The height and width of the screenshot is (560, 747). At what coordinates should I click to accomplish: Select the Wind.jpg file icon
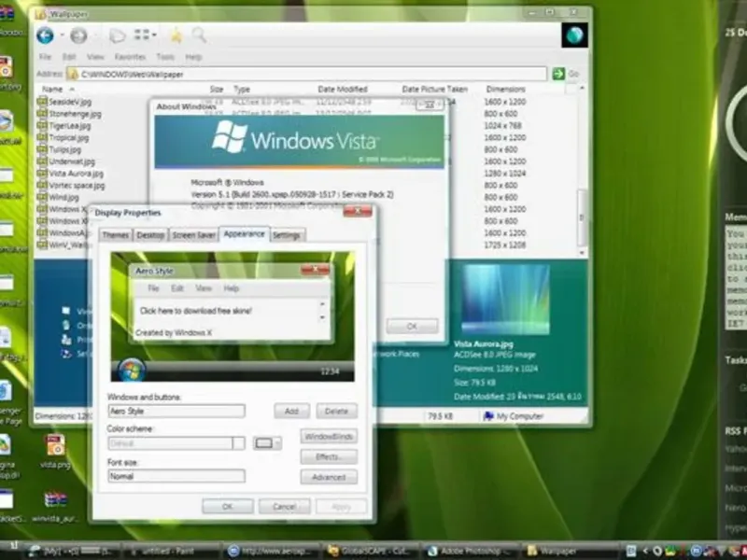point(42,197)
